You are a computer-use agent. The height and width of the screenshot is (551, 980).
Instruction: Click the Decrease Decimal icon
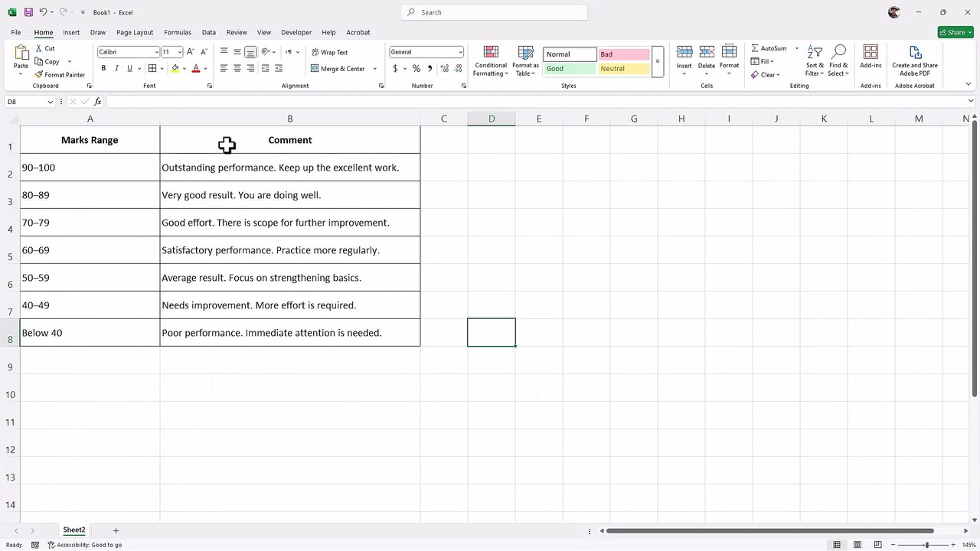[457, 68]
